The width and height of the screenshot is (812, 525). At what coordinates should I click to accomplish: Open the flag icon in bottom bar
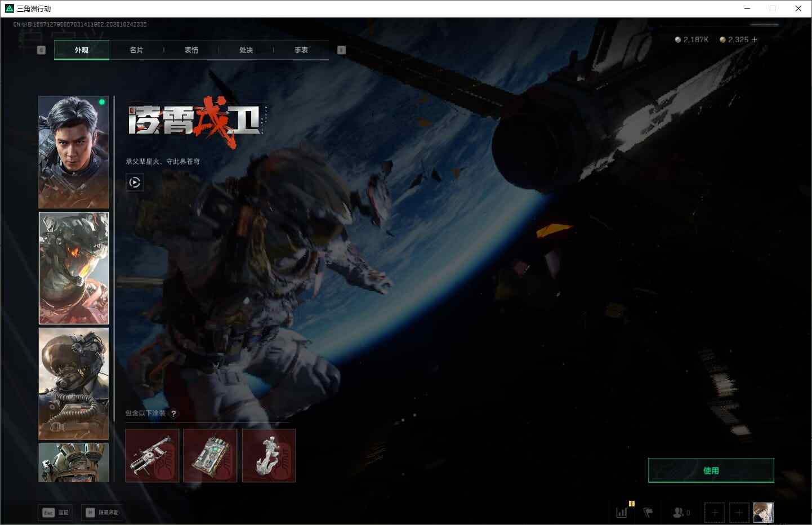[648, 513]
